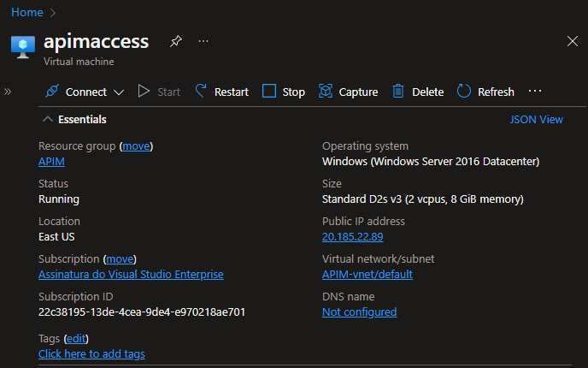Pin apimaccess to dashboard

[176, 41]
